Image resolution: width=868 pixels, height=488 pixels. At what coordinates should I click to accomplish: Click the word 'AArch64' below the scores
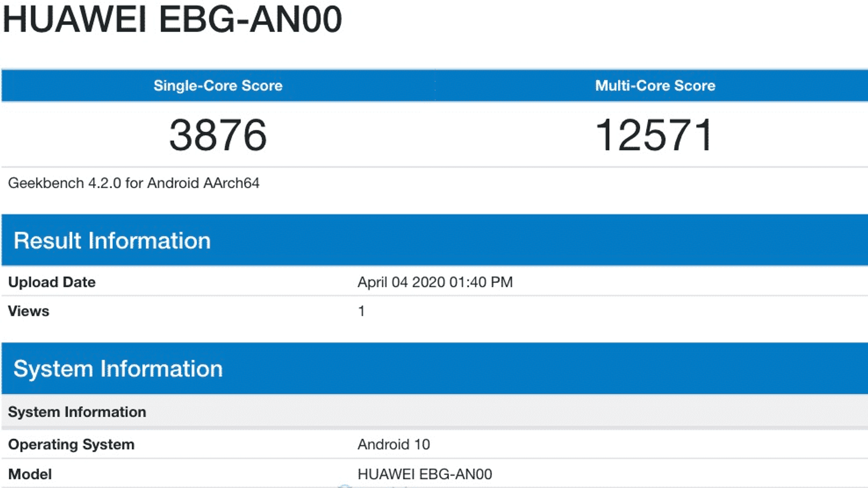[x=232, y=183]
